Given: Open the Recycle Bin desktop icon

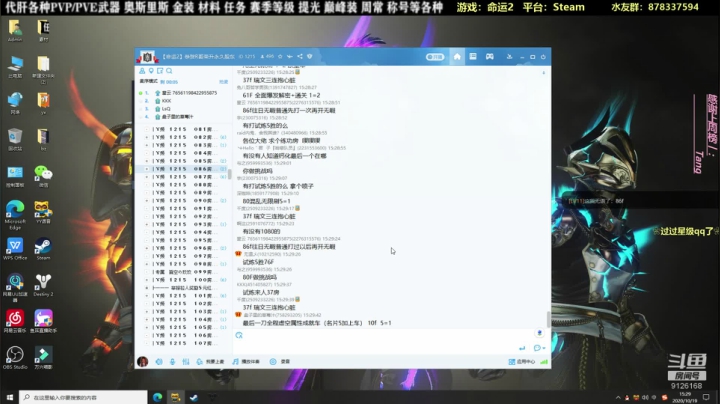Looking at the screenshot, I should coord(15,140).
